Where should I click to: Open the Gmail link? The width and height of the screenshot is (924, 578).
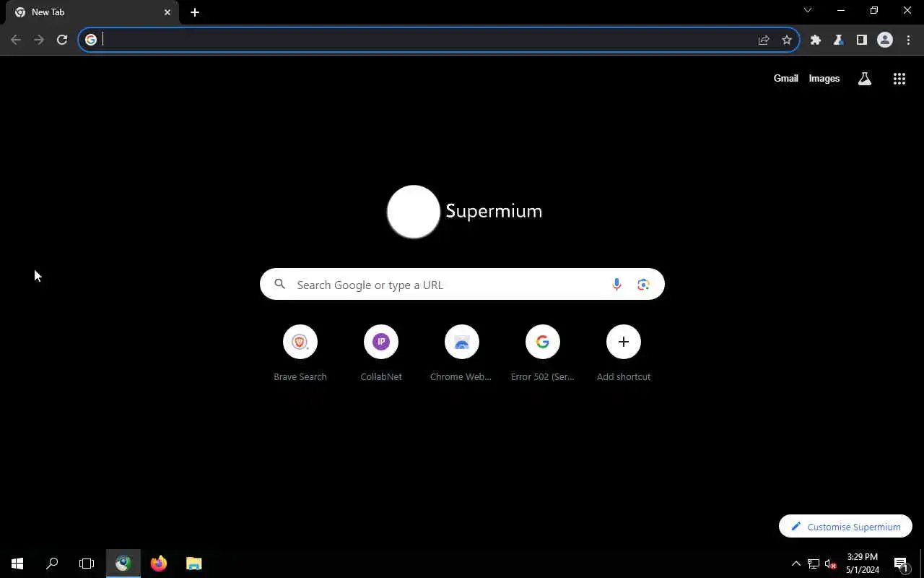(786, 78)
